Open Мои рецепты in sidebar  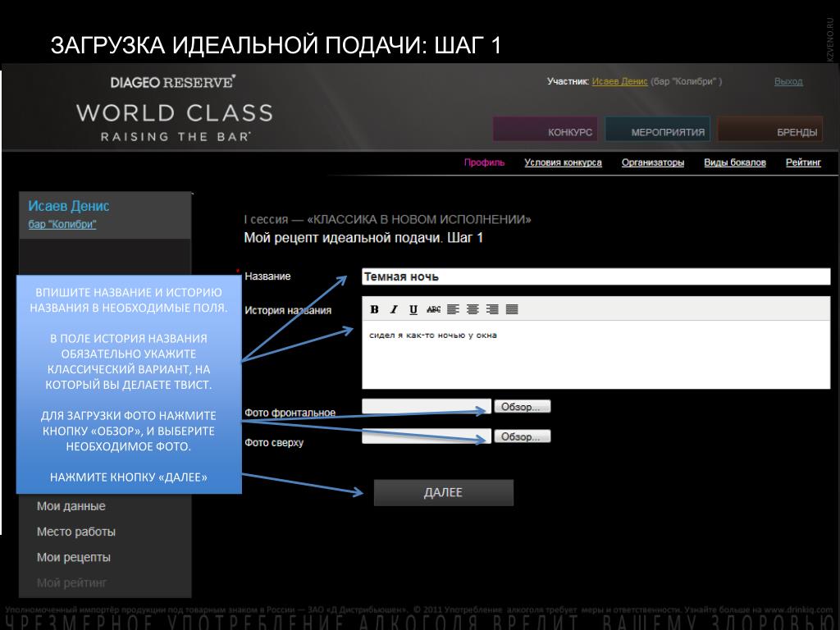[x=73, y=558]
